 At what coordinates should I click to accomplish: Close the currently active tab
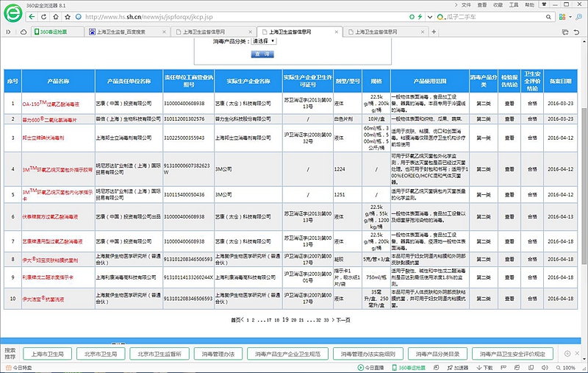click(x=337, y=32)
